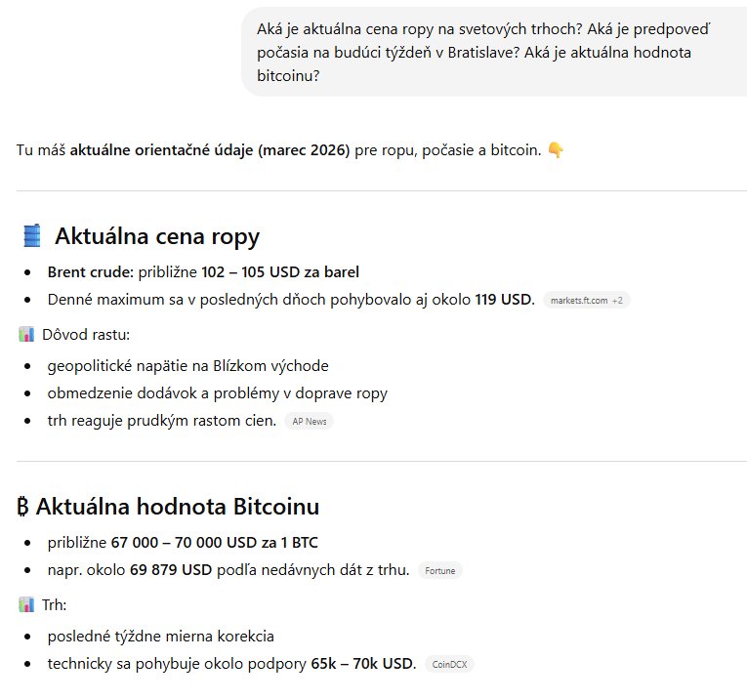
Task: Open the Fortune source citation
Action: tap(439, 570)
